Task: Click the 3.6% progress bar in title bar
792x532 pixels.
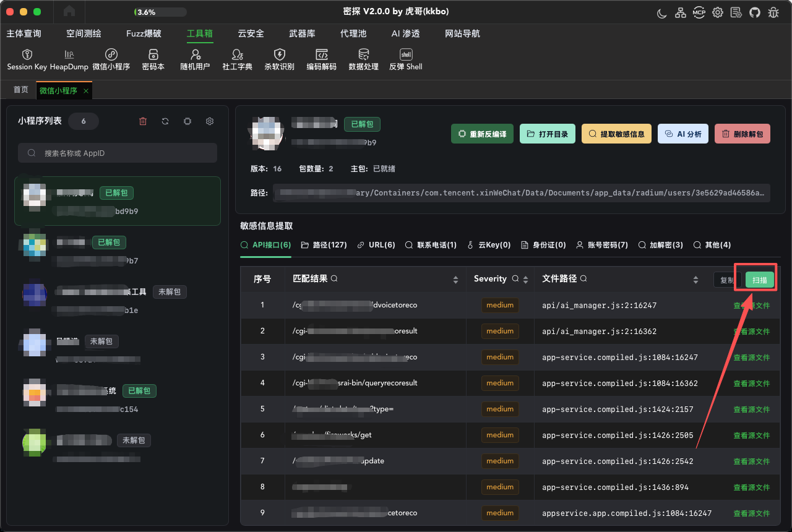Action: (x=160, y=12)
